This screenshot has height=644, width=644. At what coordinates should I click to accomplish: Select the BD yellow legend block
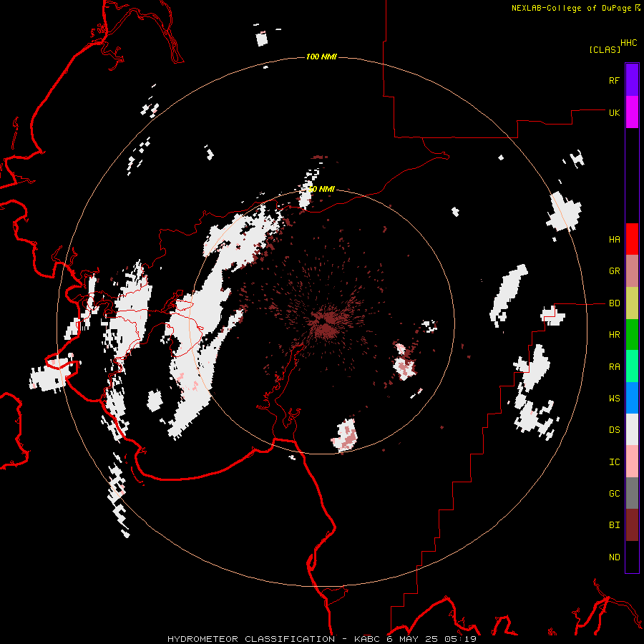pos(632,303)
